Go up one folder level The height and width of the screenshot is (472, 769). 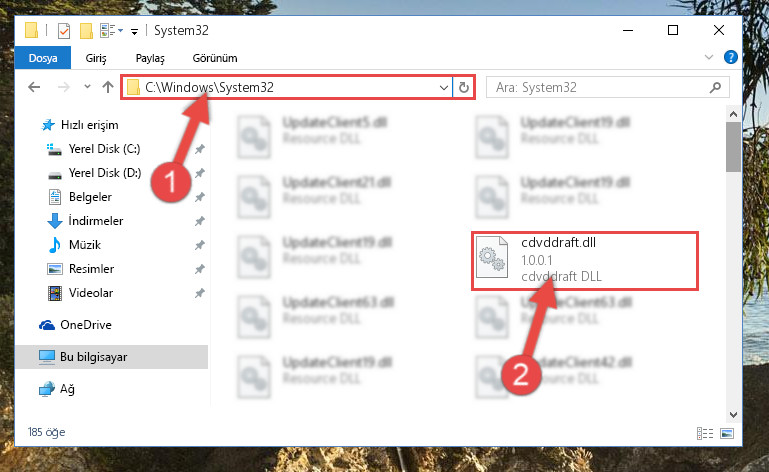pyautogui.click(x=108, y=87)
